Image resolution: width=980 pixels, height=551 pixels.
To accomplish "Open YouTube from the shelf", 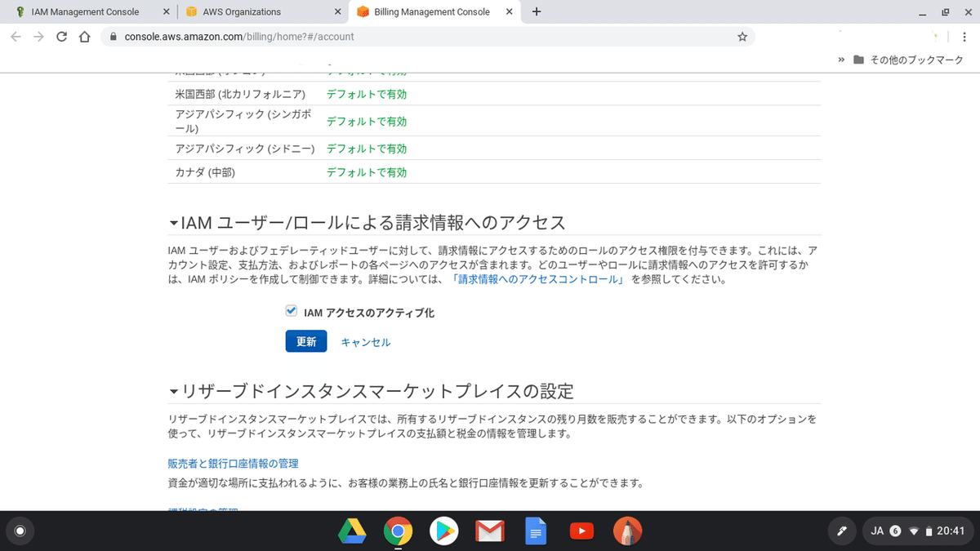I will (x=581, y=531).
